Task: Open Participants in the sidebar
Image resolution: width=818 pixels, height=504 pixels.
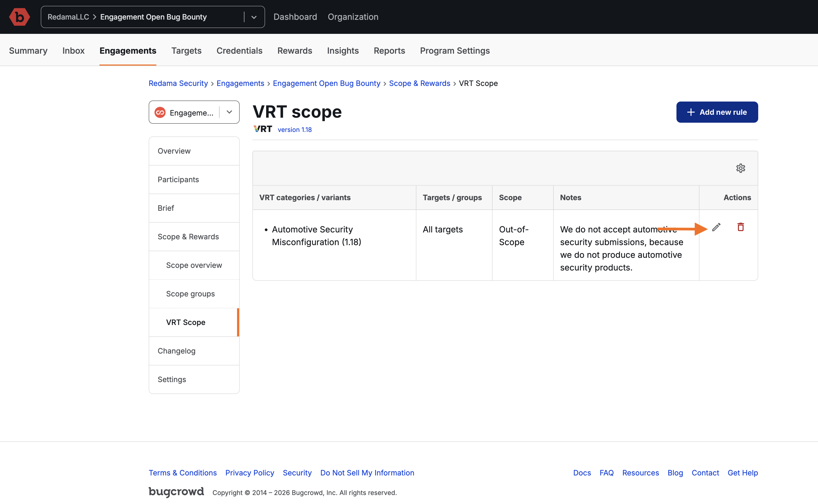Action: click(x=194, y=180)
